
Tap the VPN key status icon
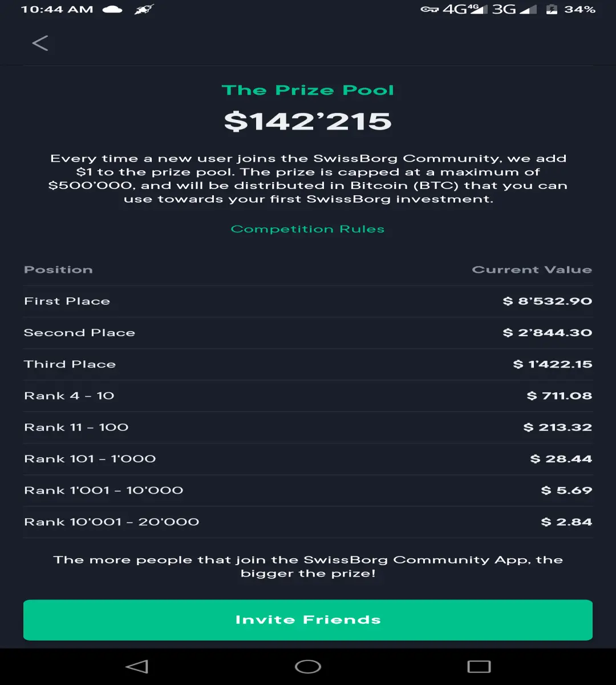click(429, 9)
